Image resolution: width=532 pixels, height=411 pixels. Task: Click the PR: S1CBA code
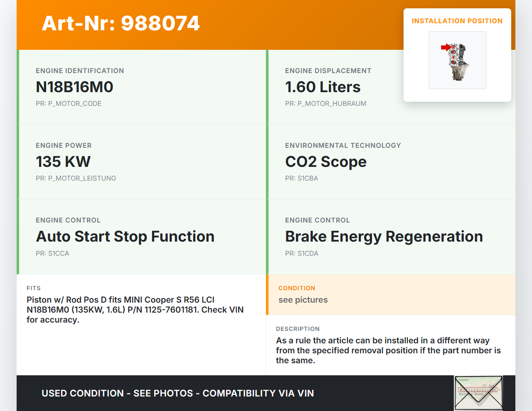(301, 179)
